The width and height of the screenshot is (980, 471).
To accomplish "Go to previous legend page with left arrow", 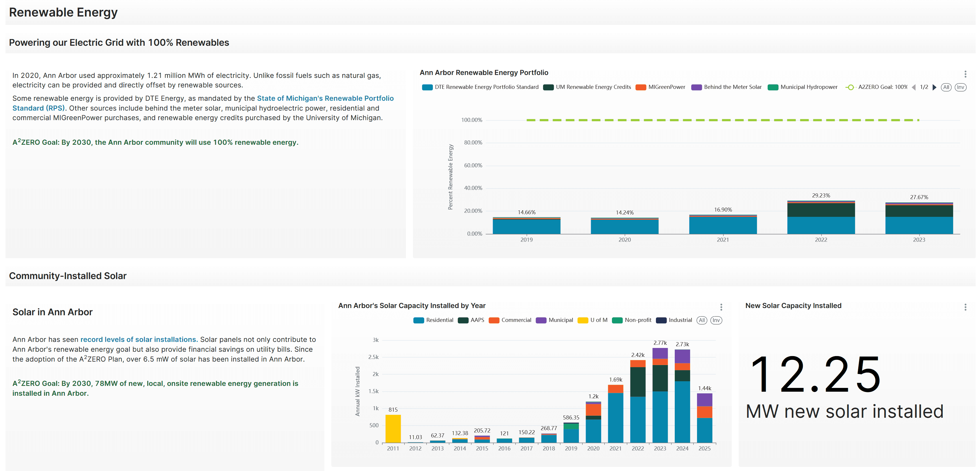I will tap(914, 87).
